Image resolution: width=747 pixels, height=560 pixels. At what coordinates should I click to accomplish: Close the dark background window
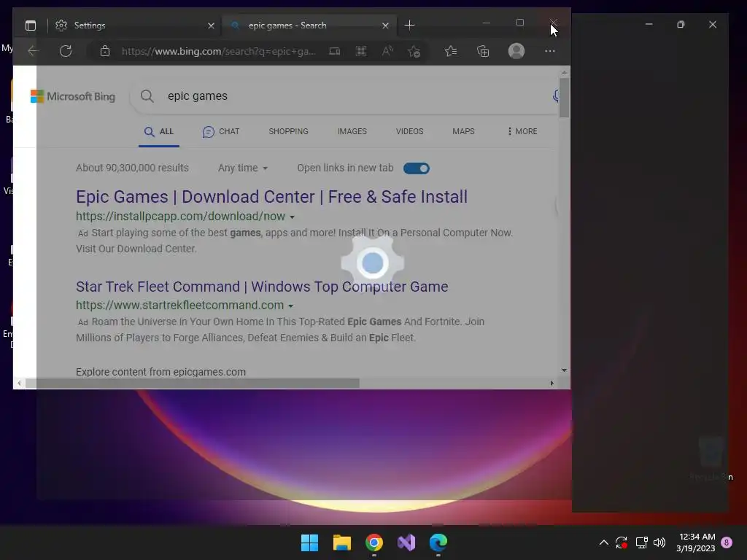click(713, 24)
